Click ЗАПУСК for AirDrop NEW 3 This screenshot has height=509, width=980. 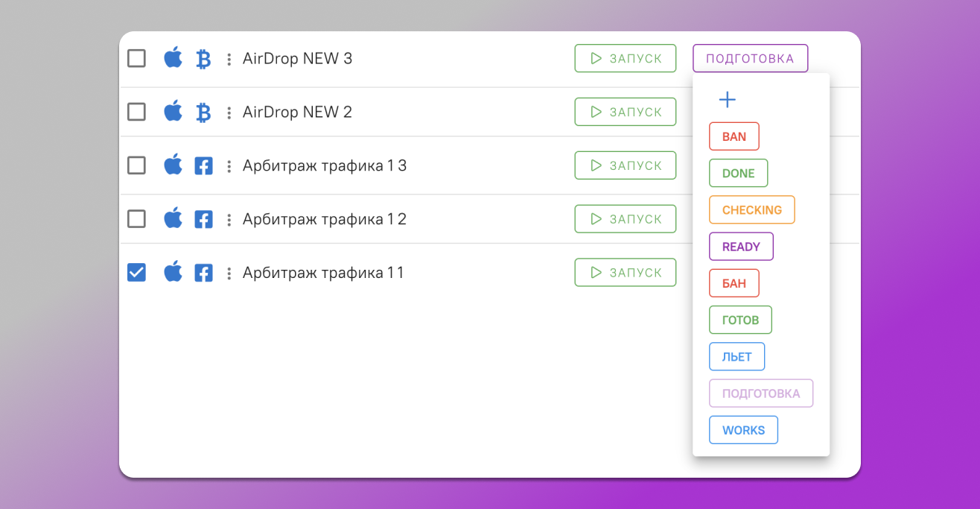tap(625, 57)
